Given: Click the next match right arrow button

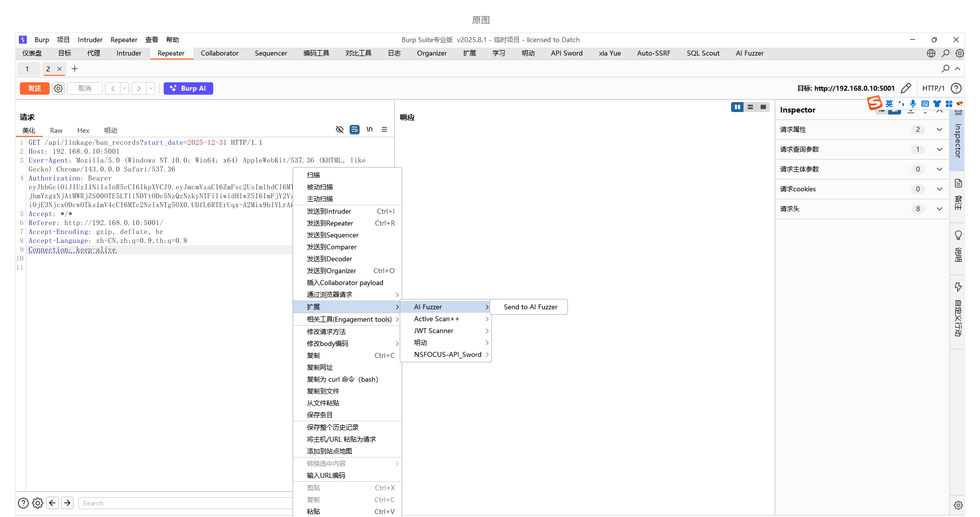Looking at the screenshot, I should coord(67,503).
